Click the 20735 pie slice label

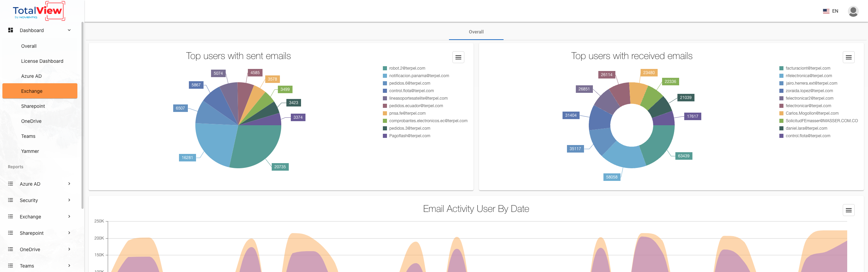click(x=280, y=167)
